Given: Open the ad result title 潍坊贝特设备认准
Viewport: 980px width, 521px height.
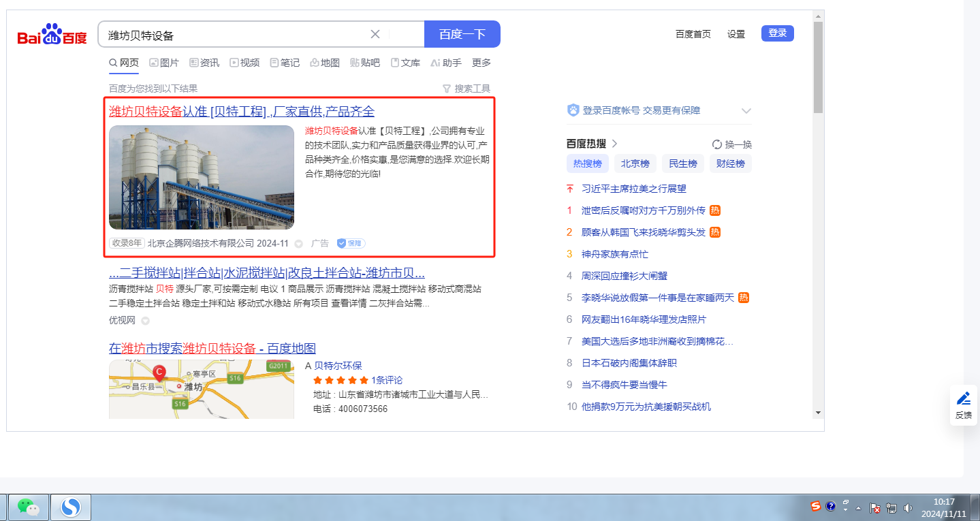Looking at the screenshot, I should tap(242, 112).
